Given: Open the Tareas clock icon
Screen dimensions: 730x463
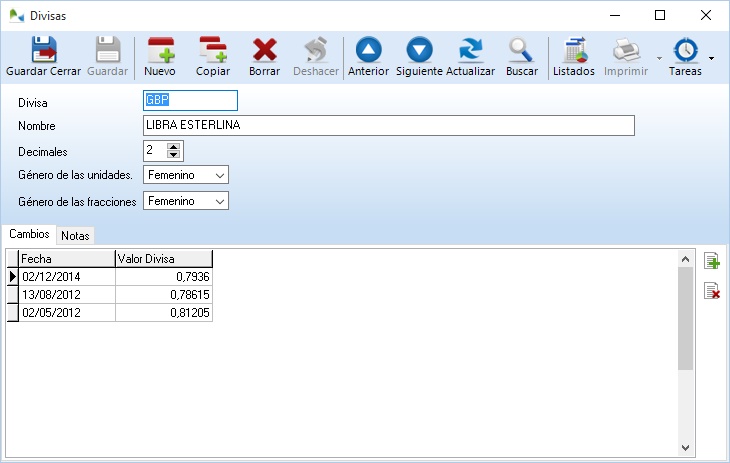Looking at the screenshot, I should coord(685,49).
